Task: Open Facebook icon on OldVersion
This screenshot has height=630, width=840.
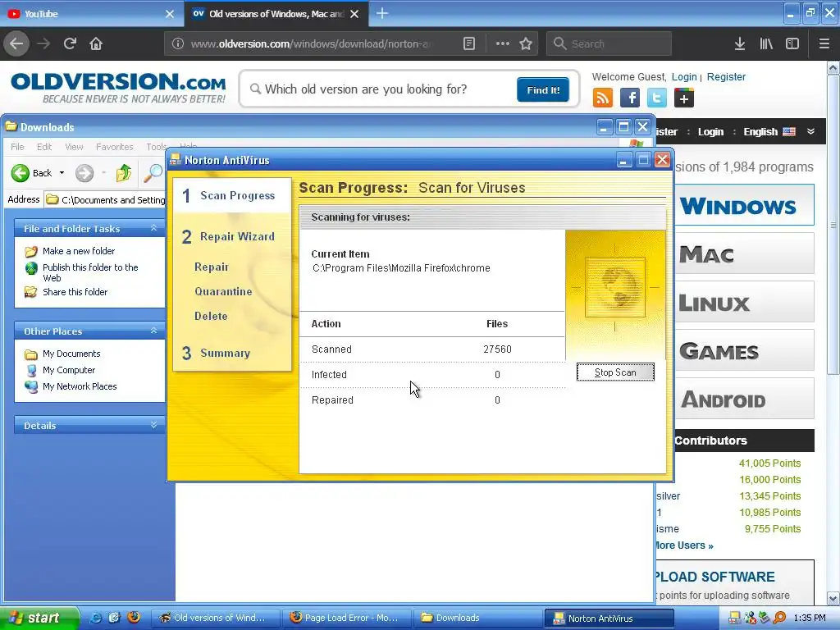Action: [x=629, y=98]
